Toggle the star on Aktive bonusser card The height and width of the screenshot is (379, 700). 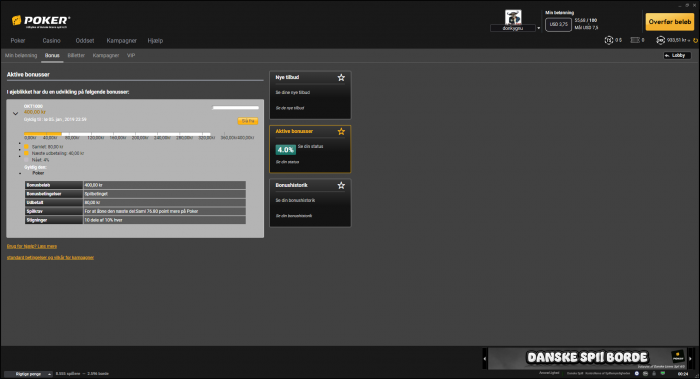click(x=341, y=132)
